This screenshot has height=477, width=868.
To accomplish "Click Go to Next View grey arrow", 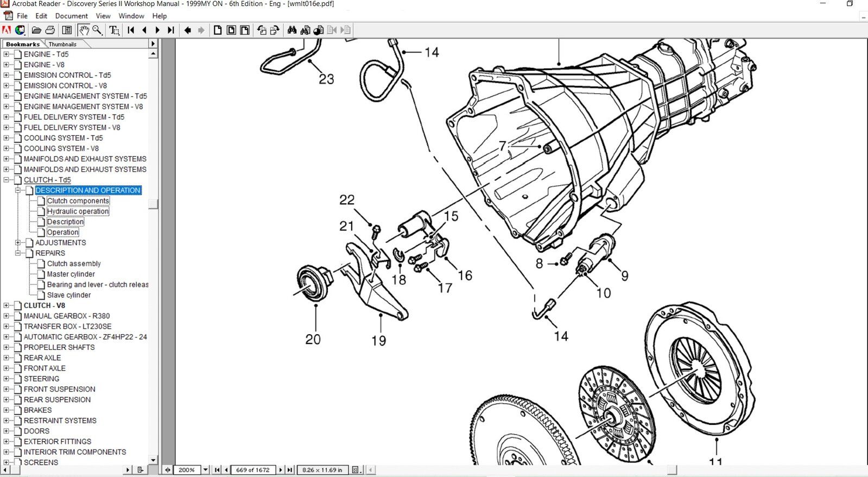I will point(201,30).
